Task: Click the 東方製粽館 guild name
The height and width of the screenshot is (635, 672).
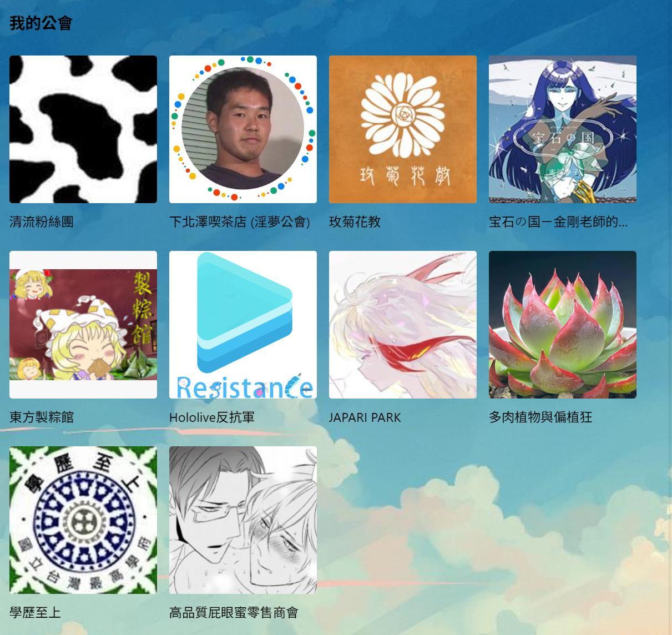Action: (42, 417)
